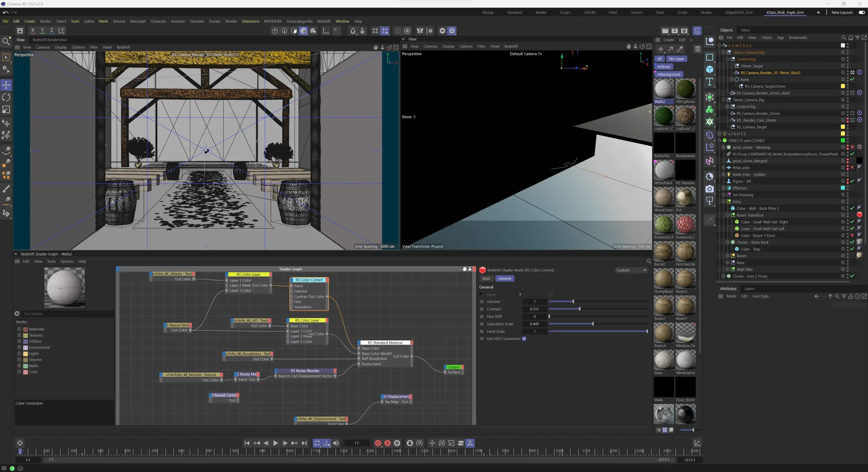Toggle Hue Shift keyframe diamond
The width and height of the screenshot is (868, 472).
coord(482,317)
